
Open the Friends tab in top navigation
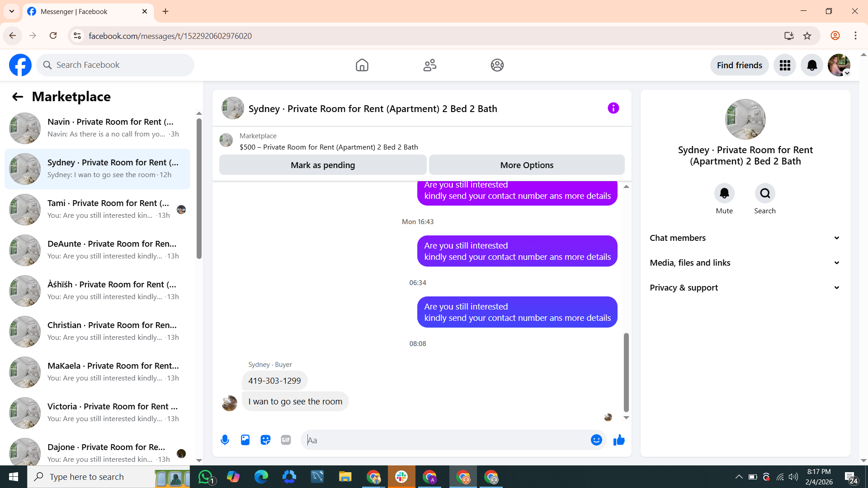coord(429,65)
